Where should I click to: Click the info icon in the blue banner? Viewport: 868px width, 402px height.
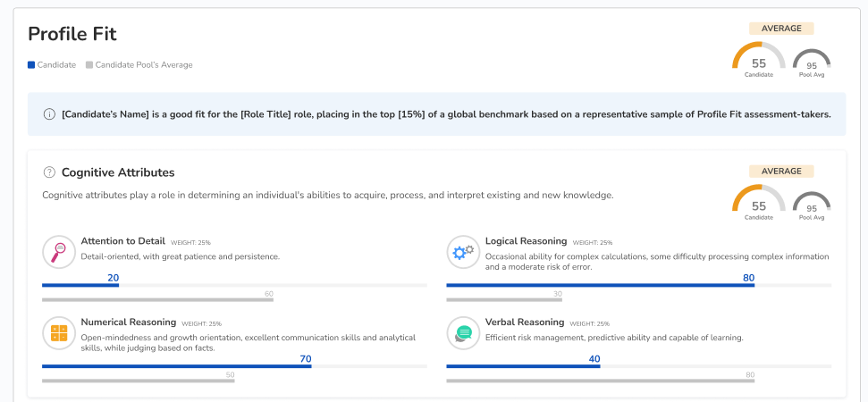49,114
